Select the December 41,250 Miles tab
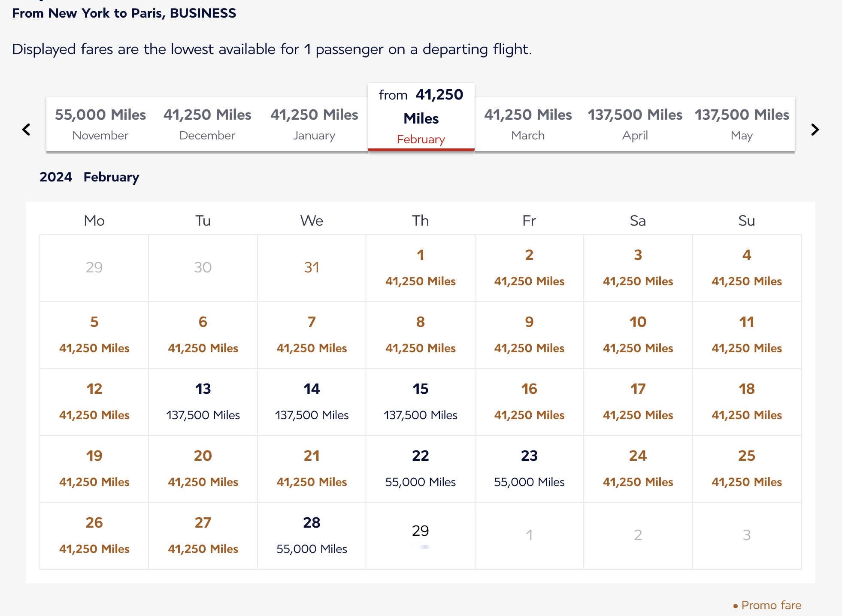The image size is (842, 616). pos(207,124)
